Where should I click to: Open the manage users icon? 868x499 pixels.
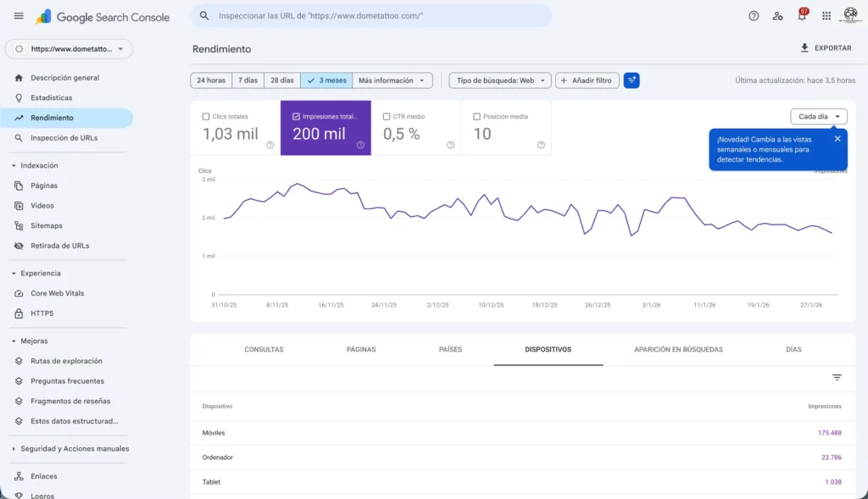tap(777, 16)
